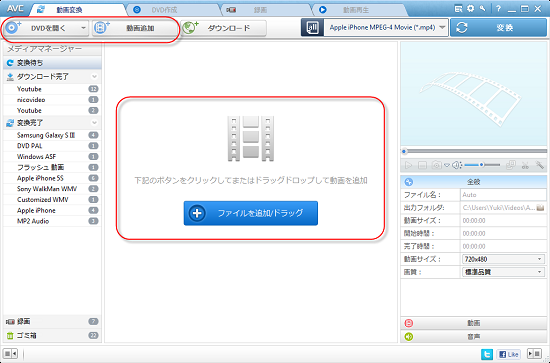The height and width of the screenshot is (363, 550).
Task: Click the 動画追加 add video button
Action: [x=135, y=28]
